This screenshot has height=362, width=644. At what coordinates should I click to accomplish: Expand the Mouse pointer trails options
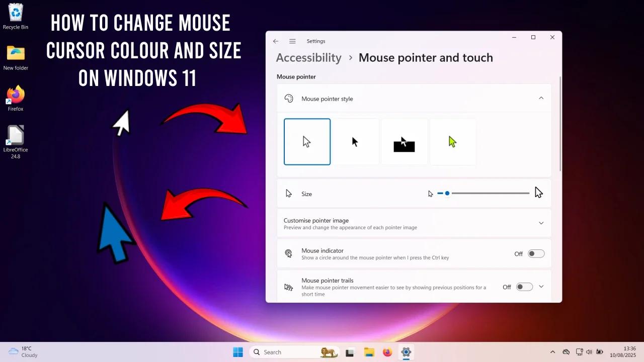coord(541,287)
